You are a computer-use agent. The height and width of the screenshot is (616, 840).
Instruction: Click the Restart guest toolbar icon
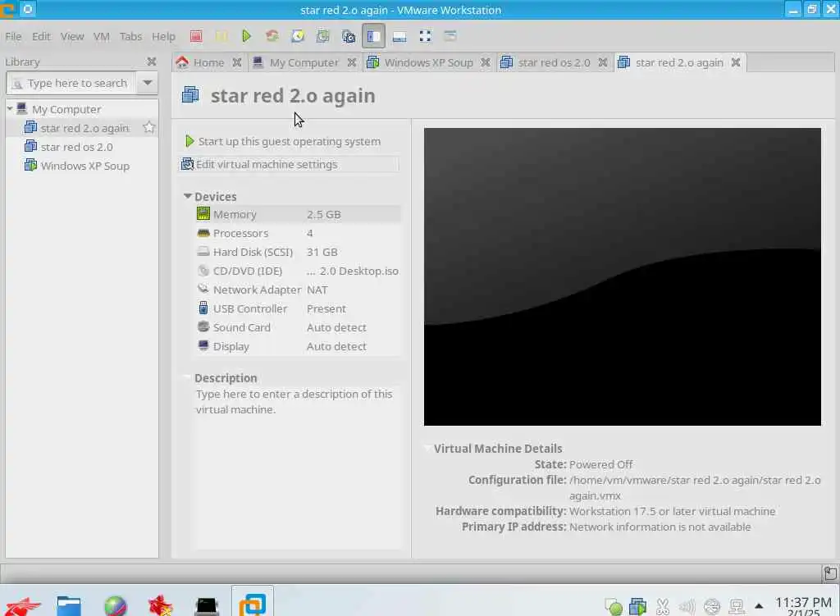pos(272,36)
